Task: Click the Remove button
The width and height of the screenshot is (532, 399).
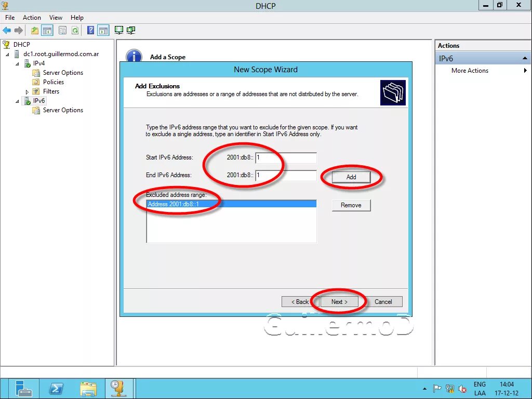Action: (x=351, y=205)
